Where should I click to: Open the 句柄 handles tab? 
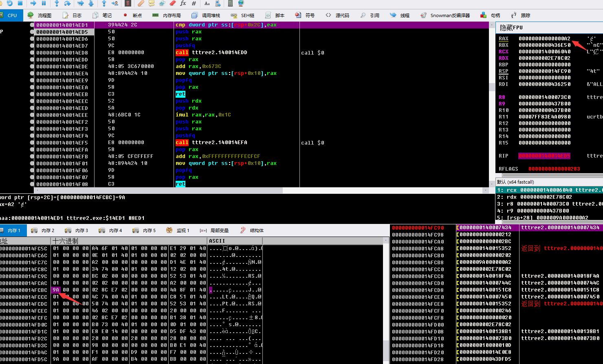tap(491, 15)
